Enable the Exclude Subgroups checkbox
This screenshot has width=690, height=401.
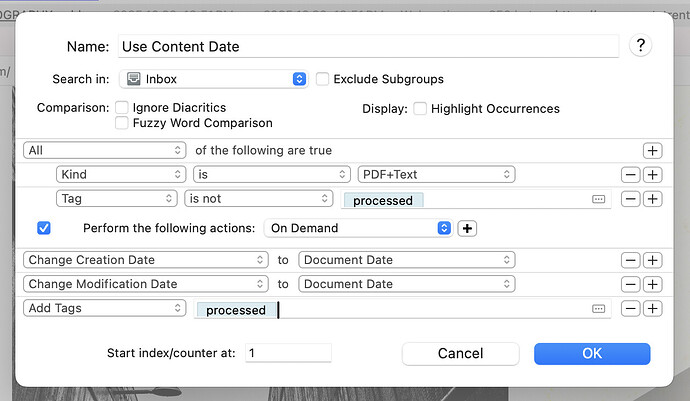tap(323, 79)
